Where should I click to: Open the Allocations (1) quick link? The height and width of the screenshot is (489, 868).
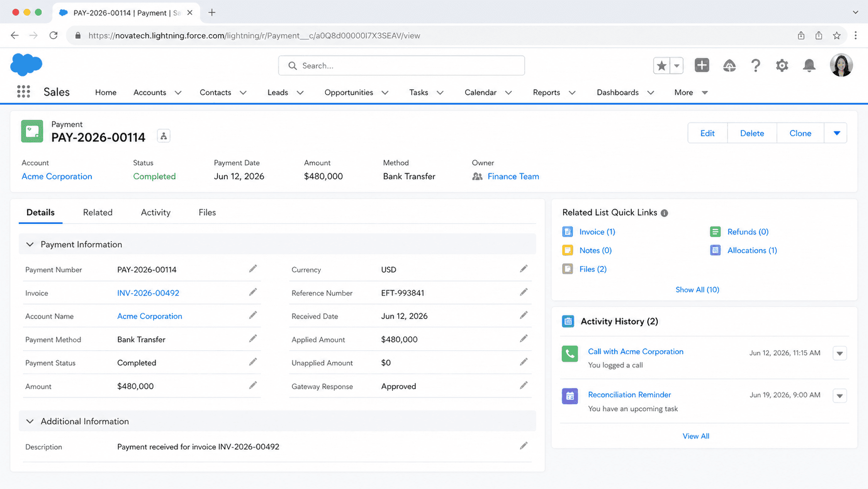(752, 250)
